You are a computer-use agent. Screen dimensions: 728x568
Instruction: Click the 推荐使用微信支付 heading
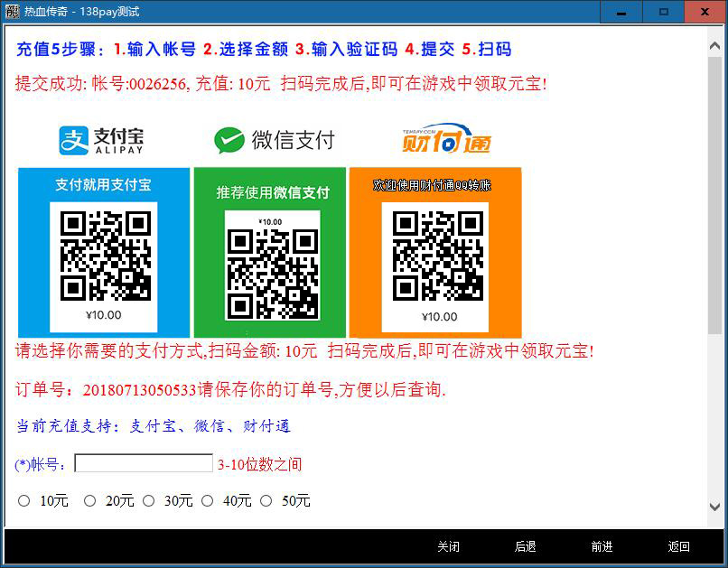pos(273,192)
